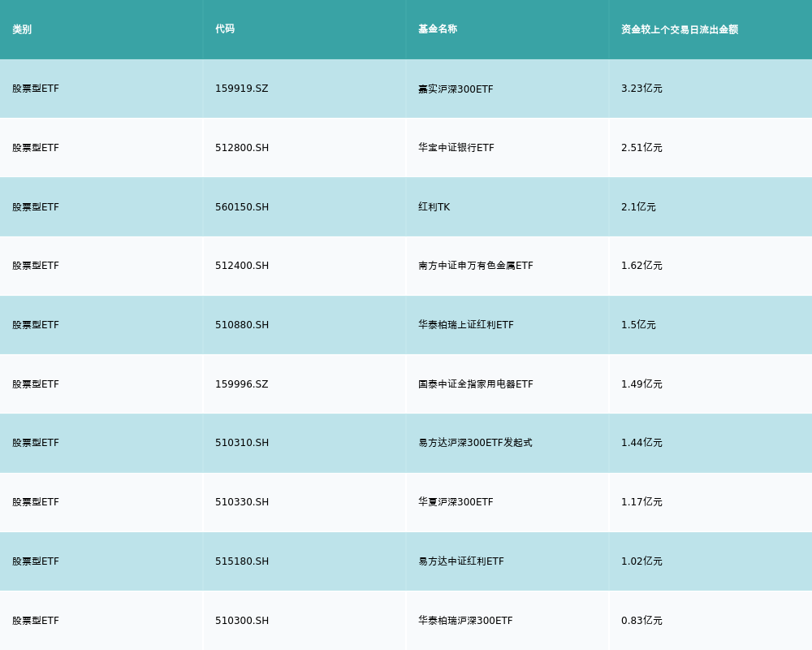
Task: Click the 0.83亿元 outflow value
Action: 641,621
